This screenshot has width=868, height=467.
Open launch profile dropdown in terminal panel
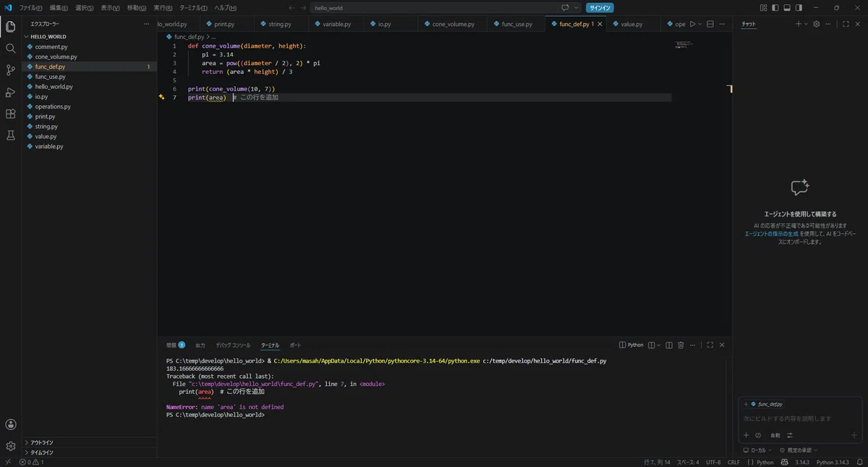pos(659,345)
